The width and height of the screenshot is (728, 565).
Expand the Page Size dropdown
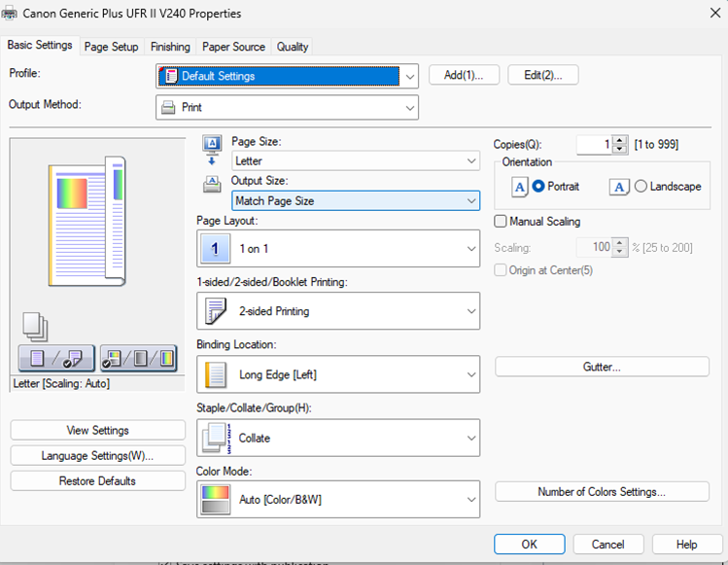[356, 160]
